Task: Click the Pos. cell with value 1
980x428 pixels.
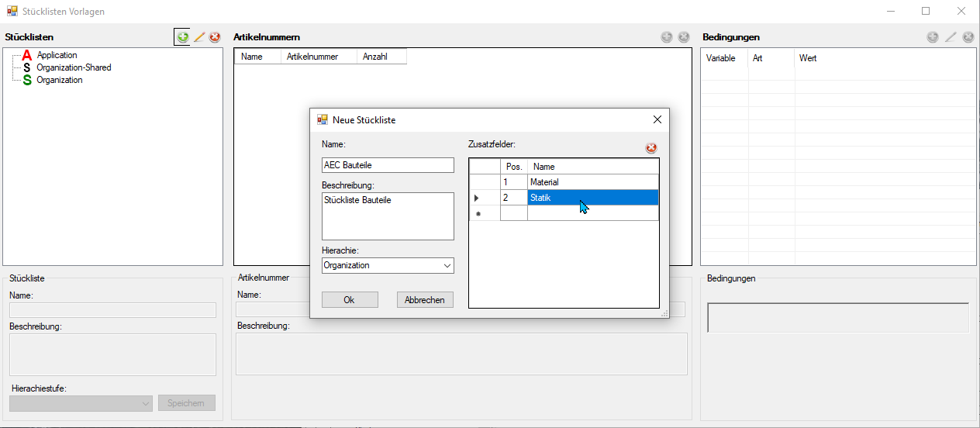Action: 514,182
